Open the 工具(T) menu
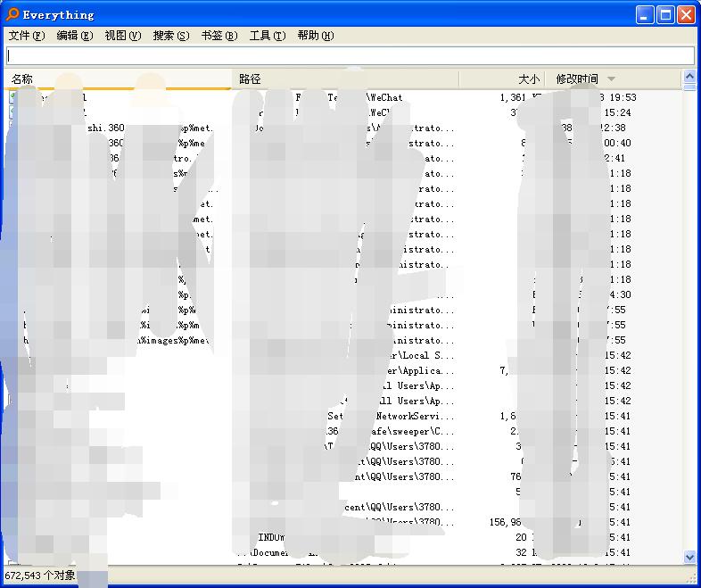This screenshot has width=701, height=588. click(x=267, y=36)
